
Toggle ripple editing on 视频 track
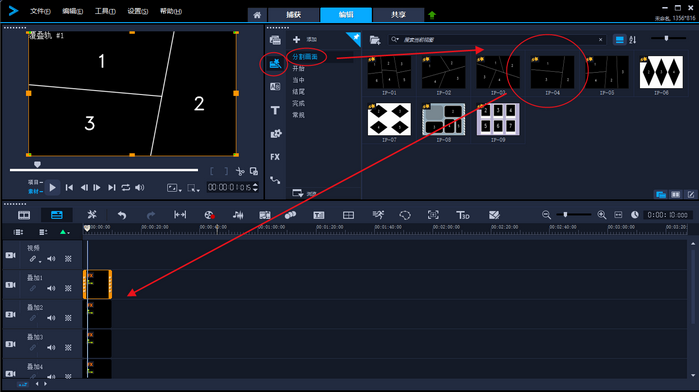(x=33, y=259)
